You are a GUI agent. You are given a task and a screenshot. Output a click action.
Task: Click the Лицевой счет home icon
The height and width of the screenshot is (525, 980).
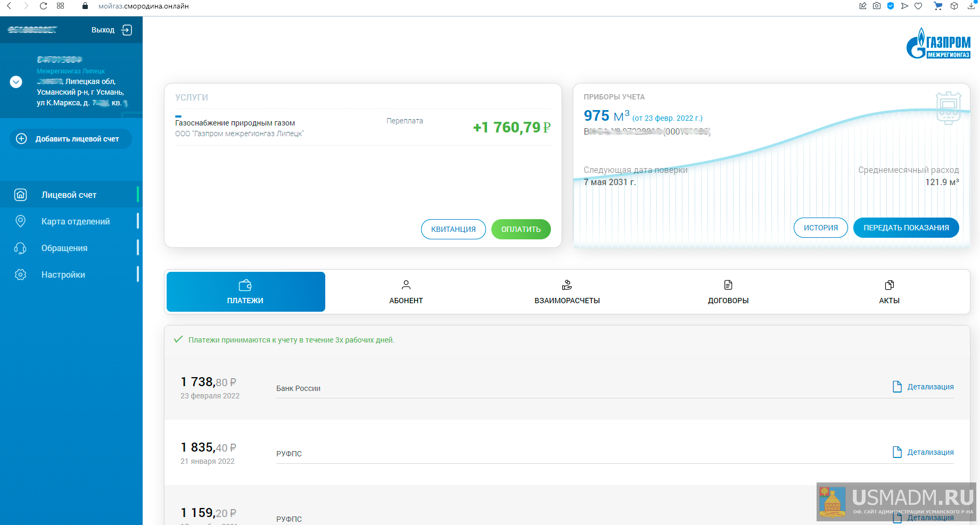point(20,195)
